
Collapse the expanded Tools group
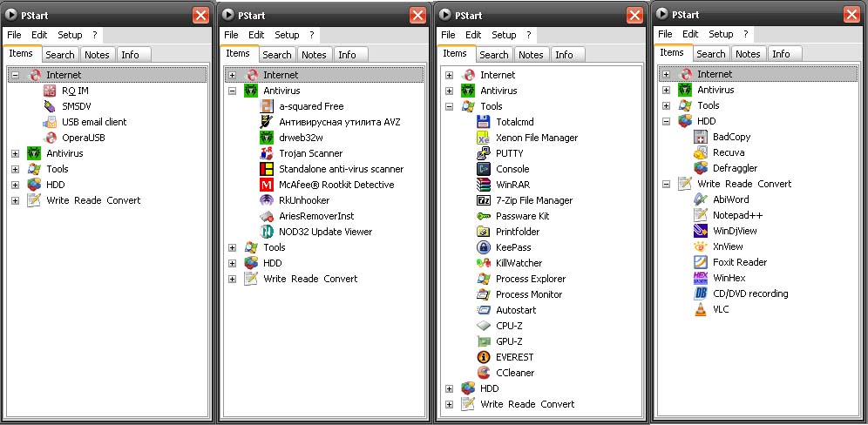(x=450, y=106)
